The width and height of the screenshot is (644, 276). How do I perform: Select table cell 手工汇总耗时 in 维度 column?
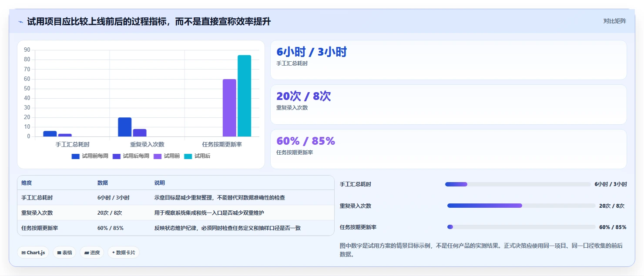[37, 198]
